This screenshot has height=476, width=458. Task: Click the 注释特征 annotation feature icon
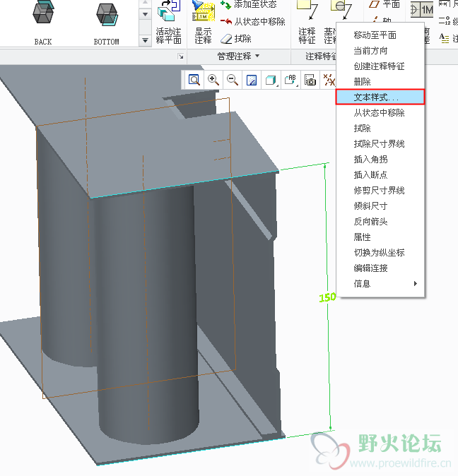[307, 23]
